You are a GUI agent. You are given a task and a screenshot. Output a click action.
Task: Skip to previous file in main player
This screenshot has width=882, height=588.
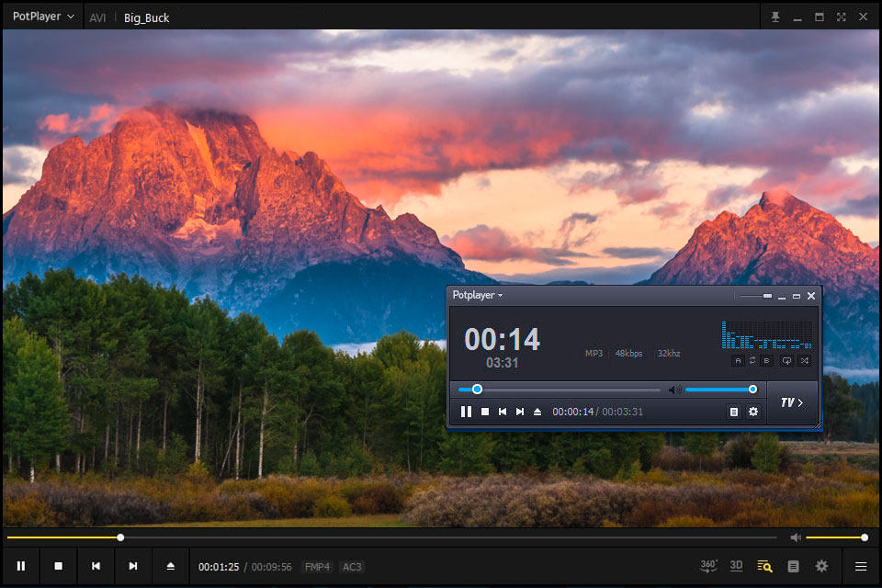point(96,566)
